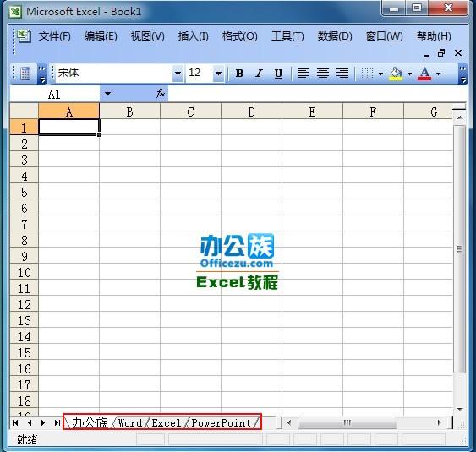Select row 12 header

tap(25, 304)
